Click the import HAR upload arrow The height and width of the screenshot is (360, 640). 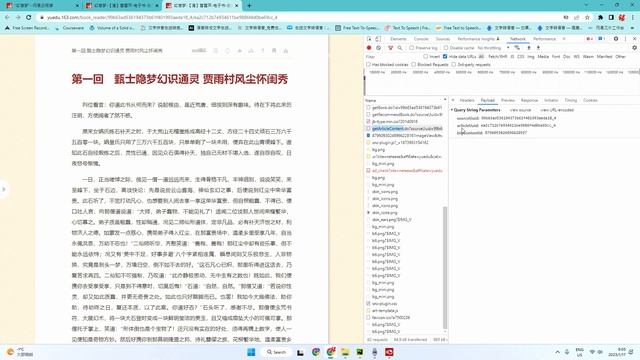click(529, 48)
